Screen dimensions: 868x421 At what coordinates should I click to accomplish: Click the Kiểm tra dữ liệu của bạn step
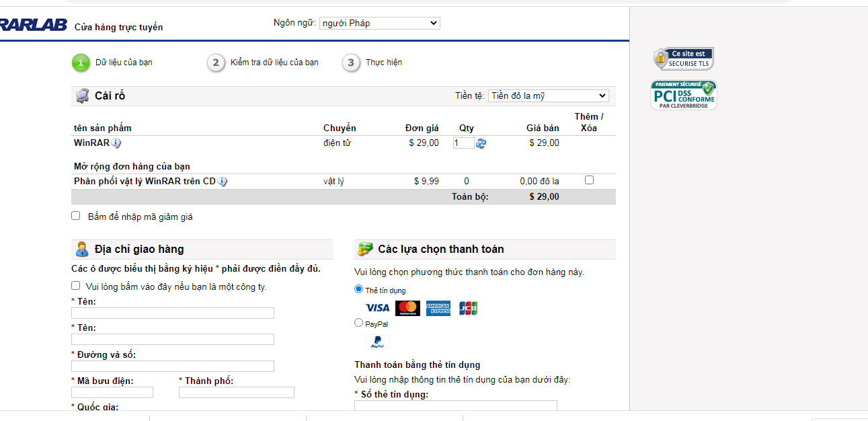[x=274, y=63]
